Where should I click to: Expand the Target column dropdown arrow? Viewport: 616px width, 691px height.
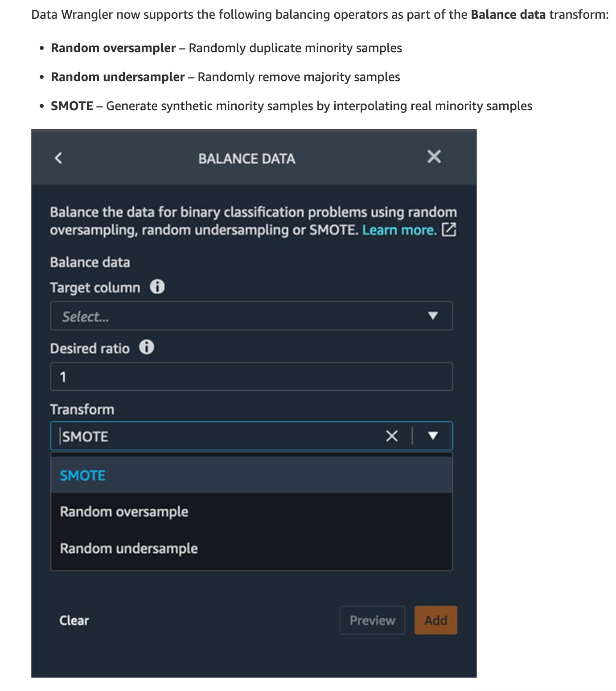click(433, 316)
